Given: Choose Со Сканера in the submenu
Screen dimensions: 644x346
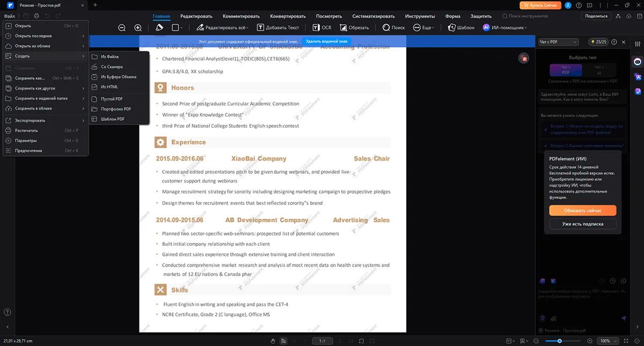Looking at the screenshot, I should coord(120,67).
